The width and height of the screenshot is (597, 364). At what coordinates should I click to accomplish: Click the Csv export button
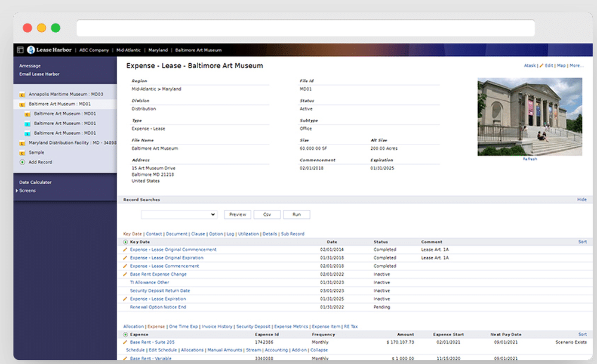click(x=267, y=214)
